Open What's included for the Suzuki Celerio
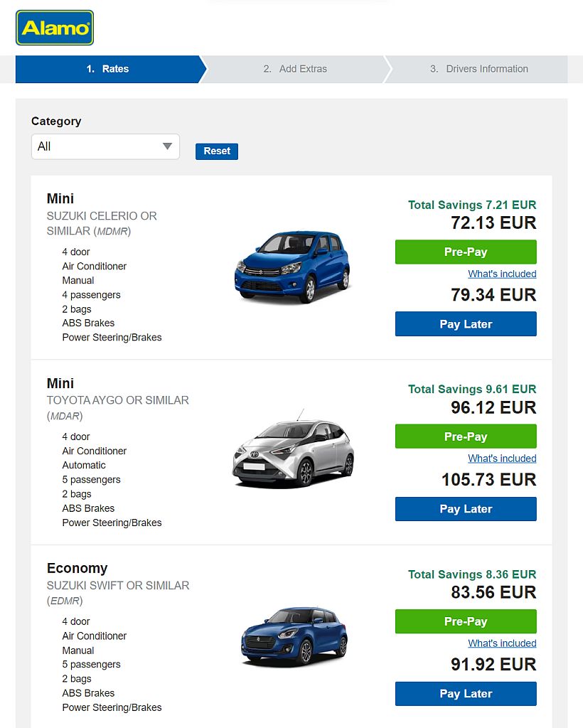The image size is (583, 728). [x=502, y=274]
